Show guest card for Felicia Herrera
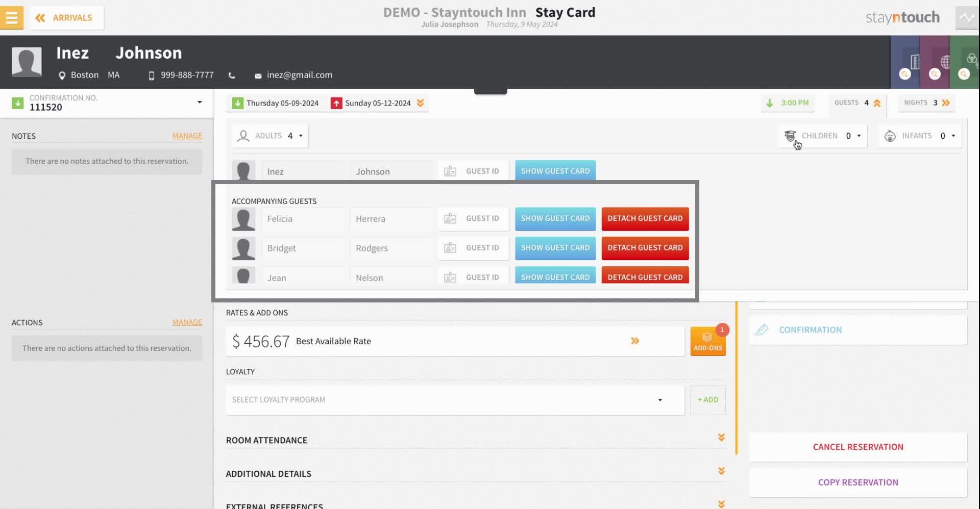 pos(555,218)
